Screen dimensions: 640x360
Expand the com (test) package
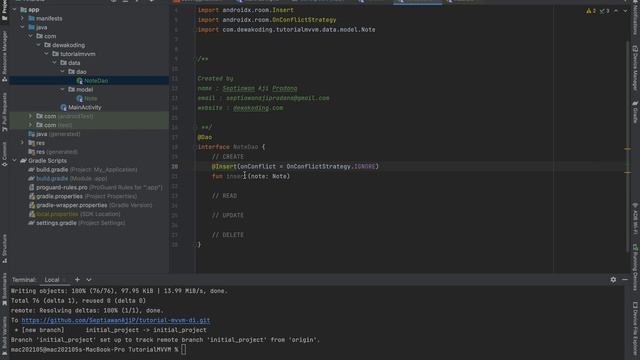[x=30, y=125]
